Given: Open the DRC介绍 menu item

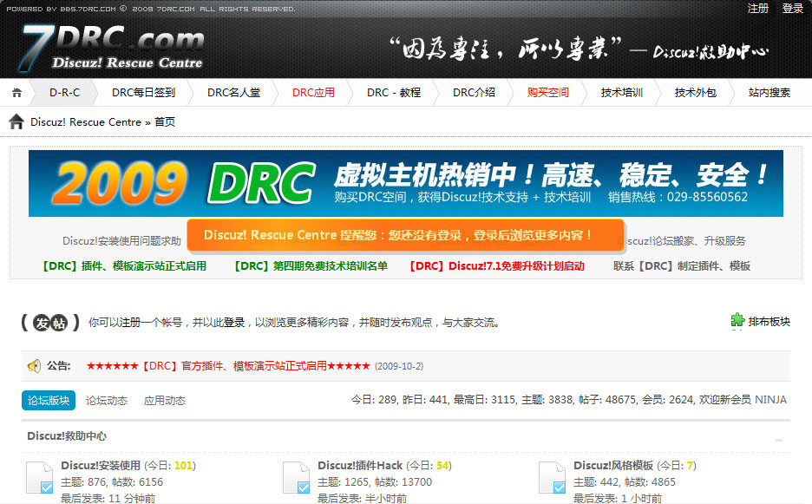Looking at the screenshot, I should [474, 93].
